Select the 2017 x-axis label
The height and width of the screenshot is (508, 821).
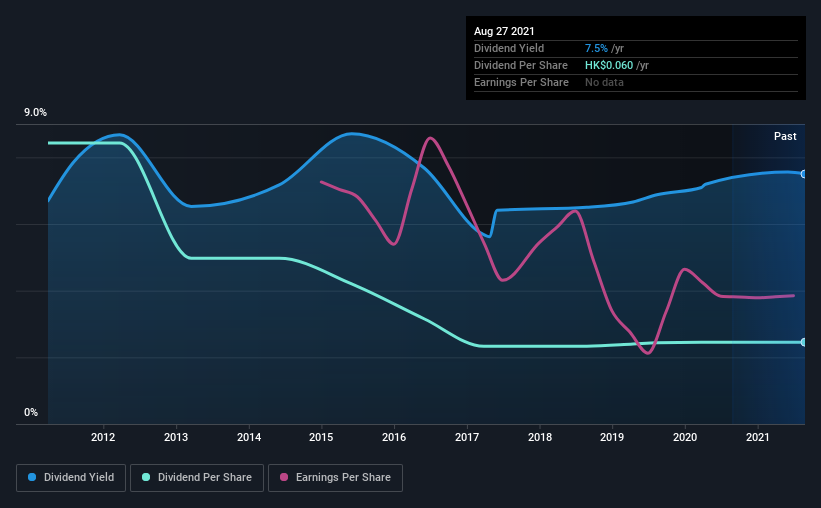pyautogui.click(x=467, y=437)
